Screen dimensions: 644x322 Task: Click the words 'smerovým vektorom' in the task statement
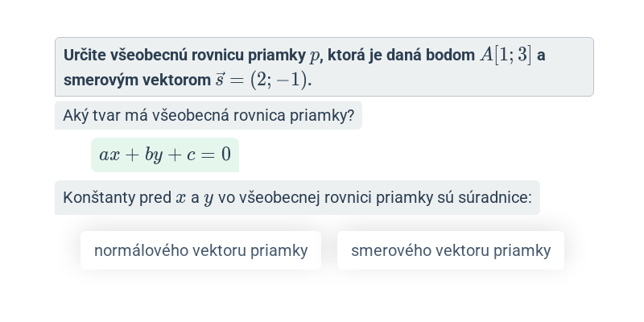[137, 80]
